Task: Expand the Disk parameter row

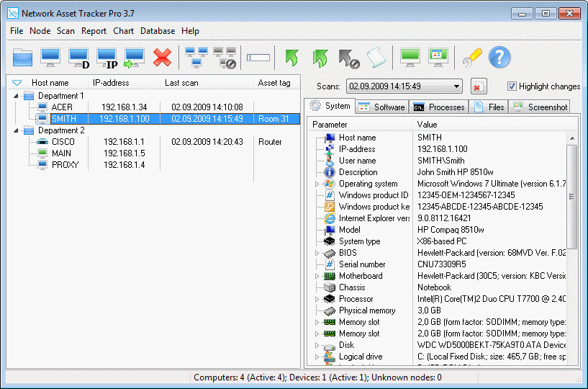Action: coord(317,345)
